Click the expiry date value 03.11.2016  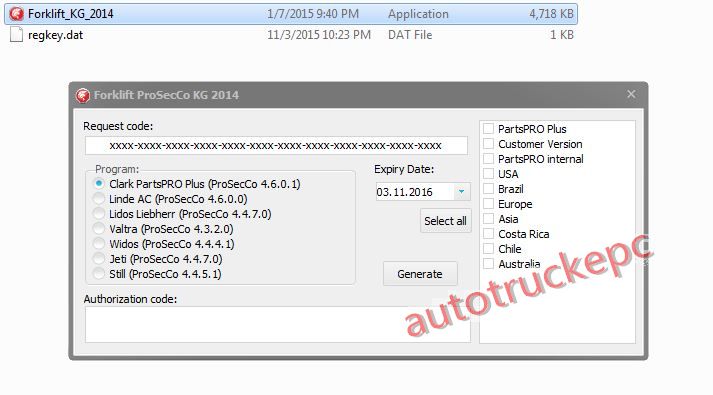[x=404, y=192]
